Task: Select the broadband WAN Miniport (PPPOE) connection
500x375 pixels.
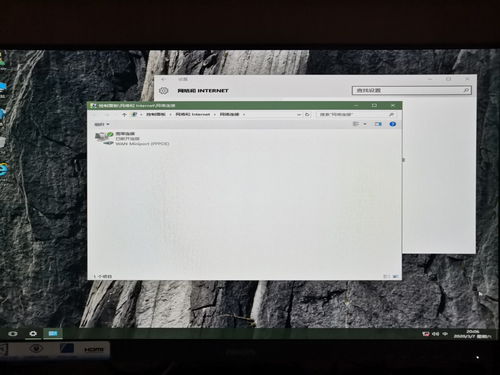Action: (x=132, y=139)
